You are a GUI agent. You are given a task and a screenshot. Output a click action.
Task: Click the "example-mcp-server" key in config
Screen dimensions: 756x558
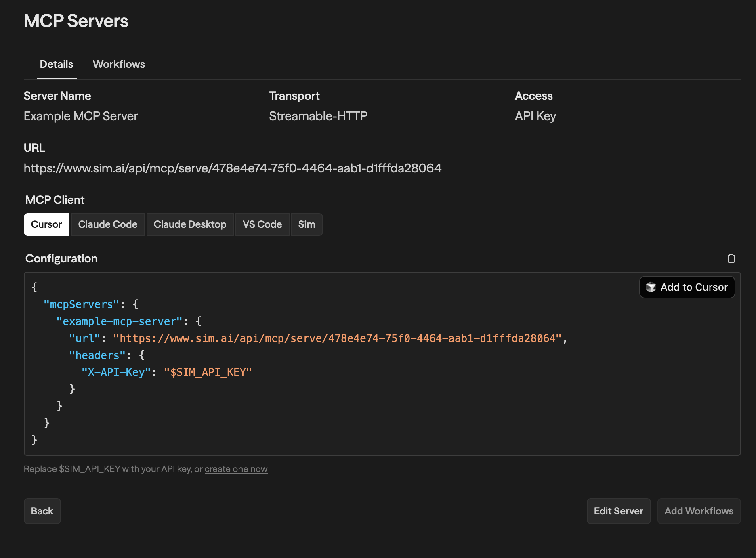tap(119, 321)
